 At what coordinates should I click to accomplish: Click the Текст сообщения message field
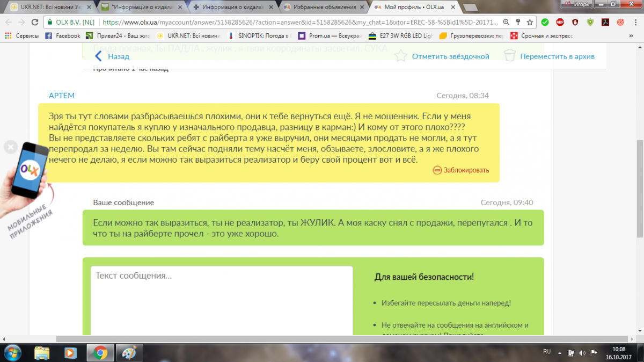(222, 301)
